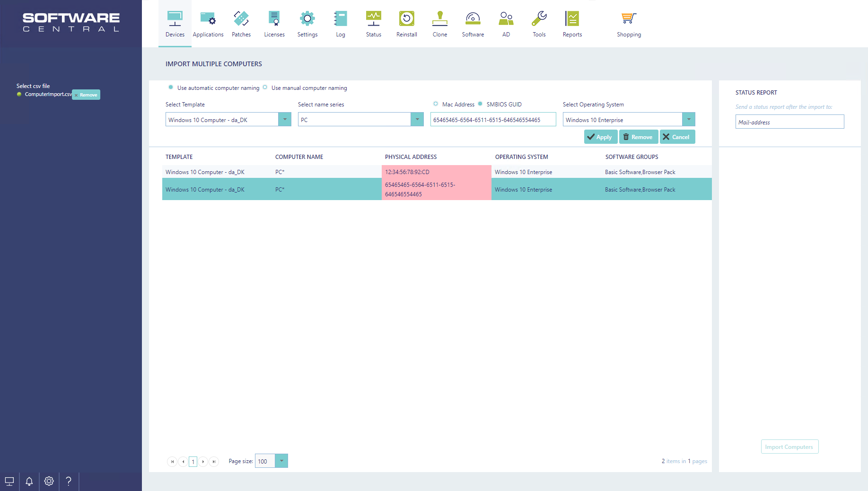The width and height of the screenshot is (868, 491).
Task: Open the Shopping cart icon
Action: 629,19
